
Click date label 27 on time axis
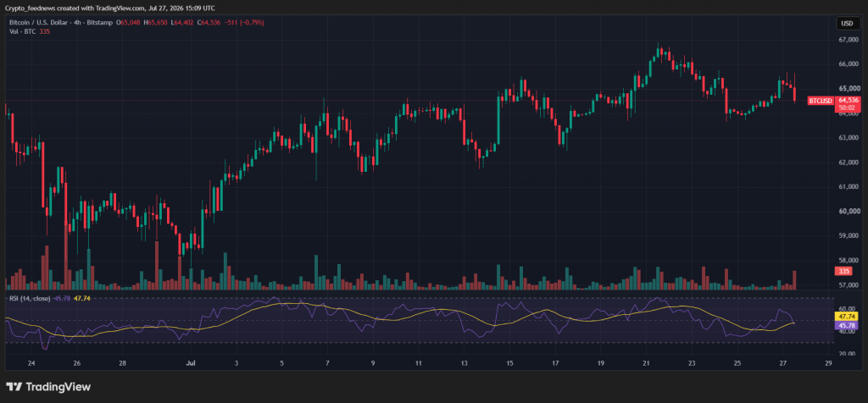(x=782, y=363)
